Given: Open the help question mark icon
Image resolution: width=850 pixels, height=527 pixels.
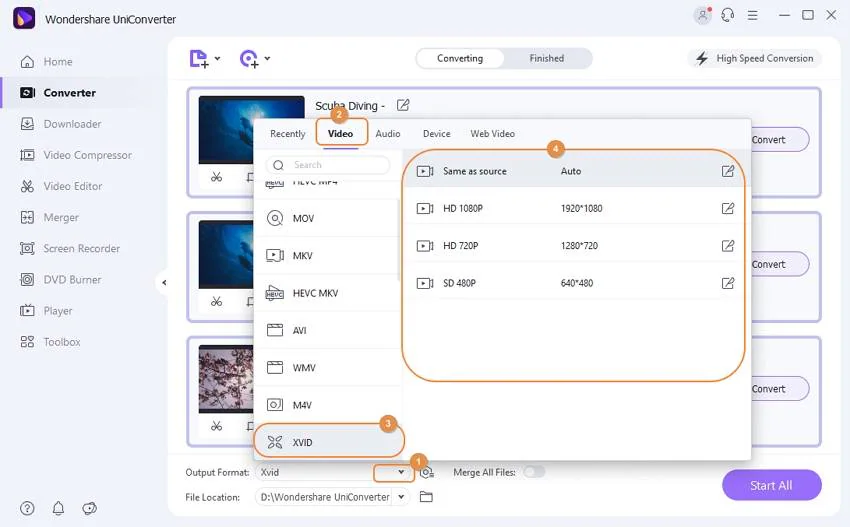Looking at the screenshot, I should point(27,508).
